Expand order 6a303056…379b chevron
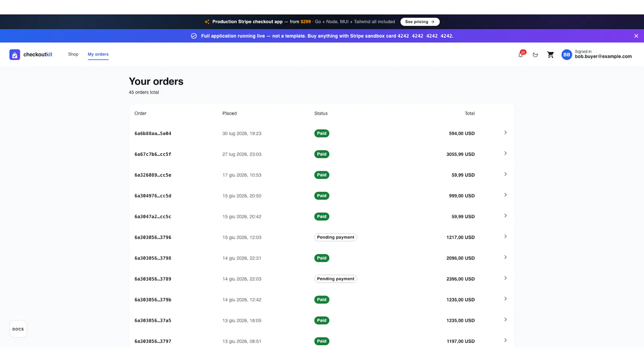Screen dimensions: 644x362 tap(506, 299)
